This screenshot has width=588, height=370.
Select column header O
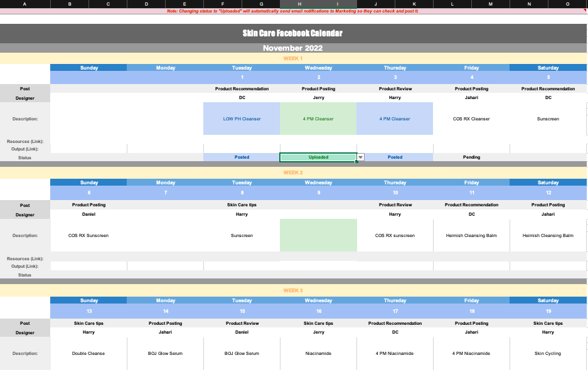[567, 4]
